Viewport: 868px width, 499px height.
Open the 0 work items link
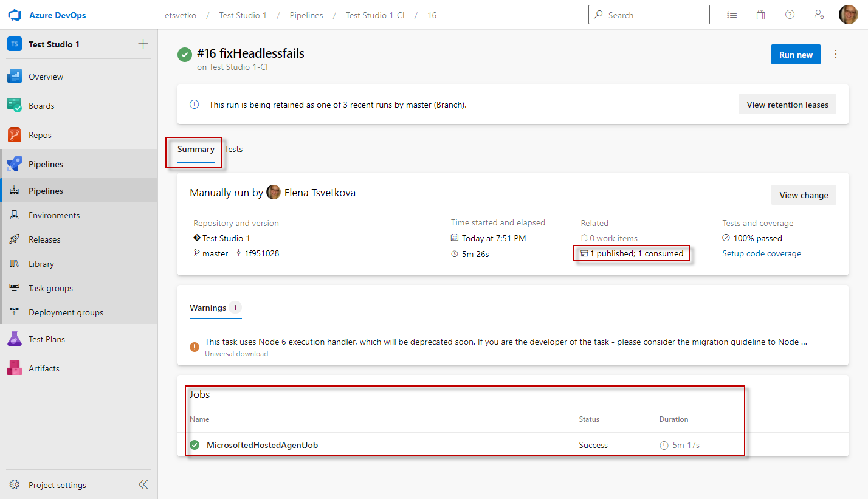point(610,238)
